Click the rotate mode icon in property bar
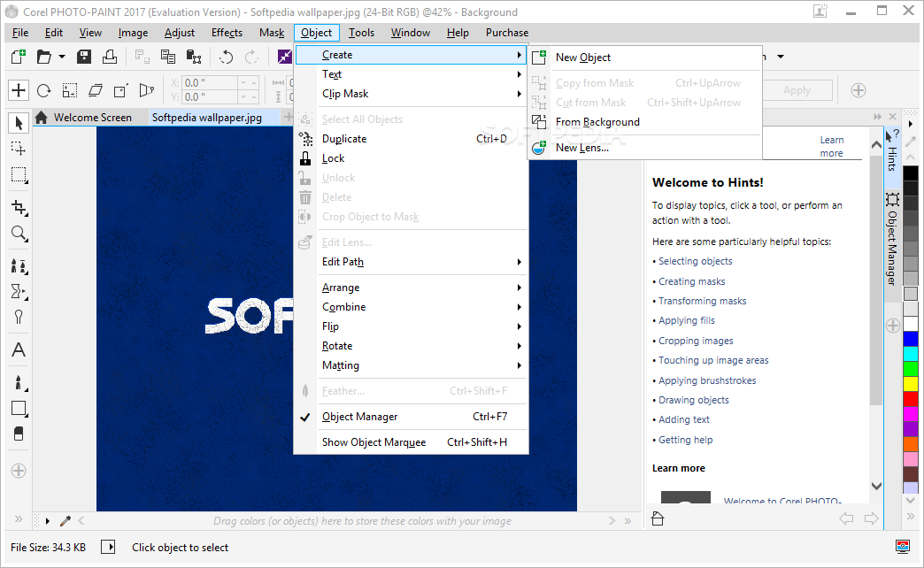924x568 pixels. click(44, 90)
